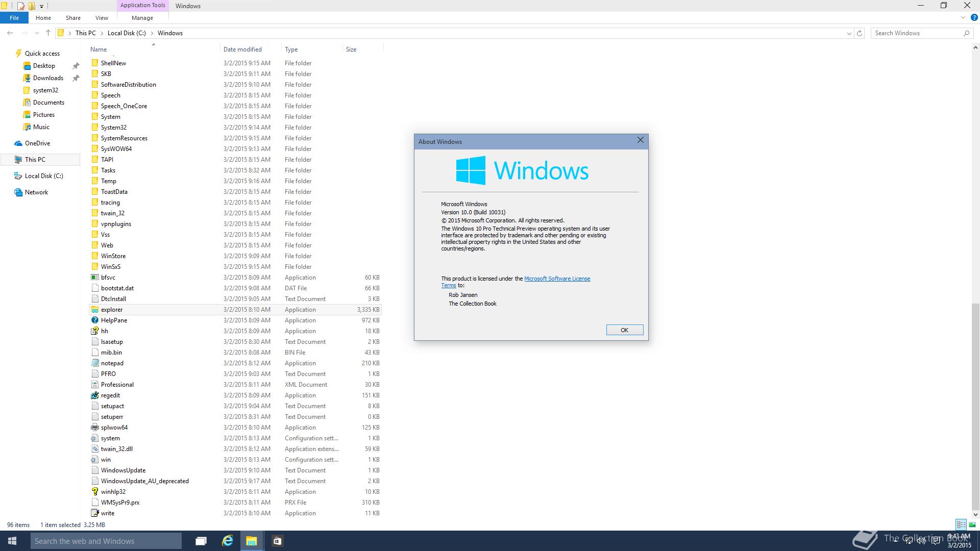Viewport: 980px width, 551px height.
Task: Open Quick access star icon
Action: pos(18,54)
